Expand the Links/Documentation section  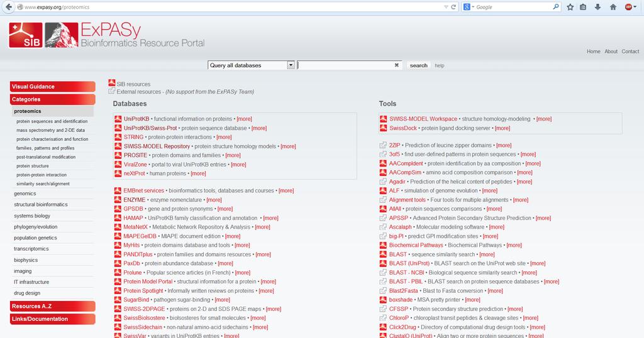pyautogui.click(x=53, y=319)
